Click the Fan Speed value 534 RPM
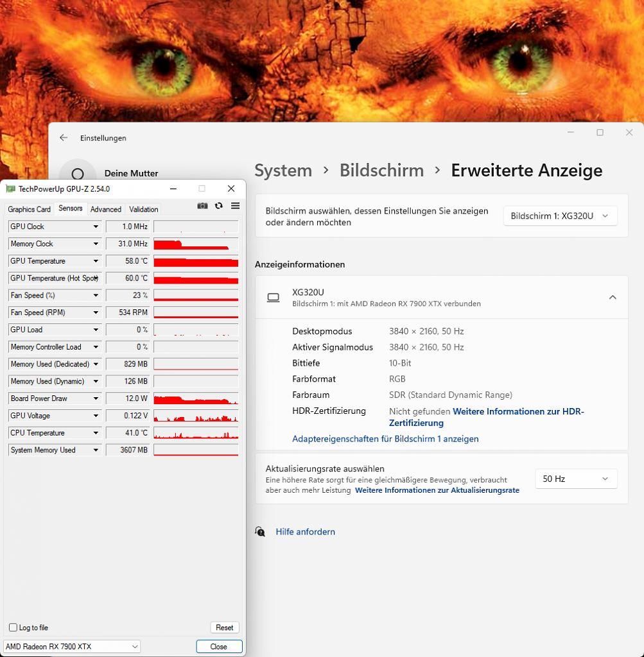 pos(128,312)
